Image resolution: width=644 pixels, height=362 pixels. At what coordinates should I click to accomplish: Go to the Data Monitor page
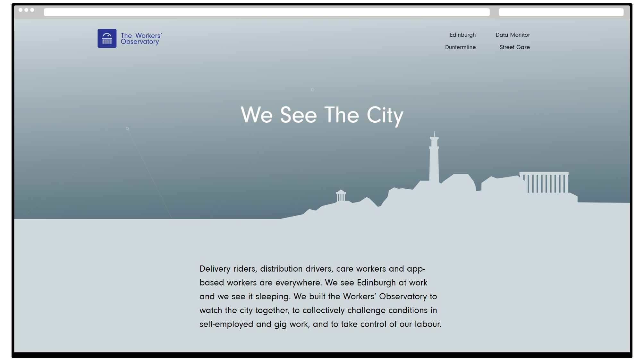click(513, 35)
